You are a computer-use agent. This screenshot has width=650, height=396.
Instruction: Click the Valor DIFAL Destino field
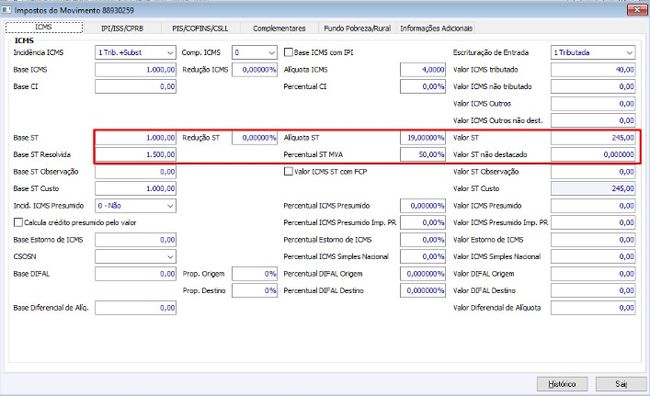pyautogui.click(x=593, y=291)
